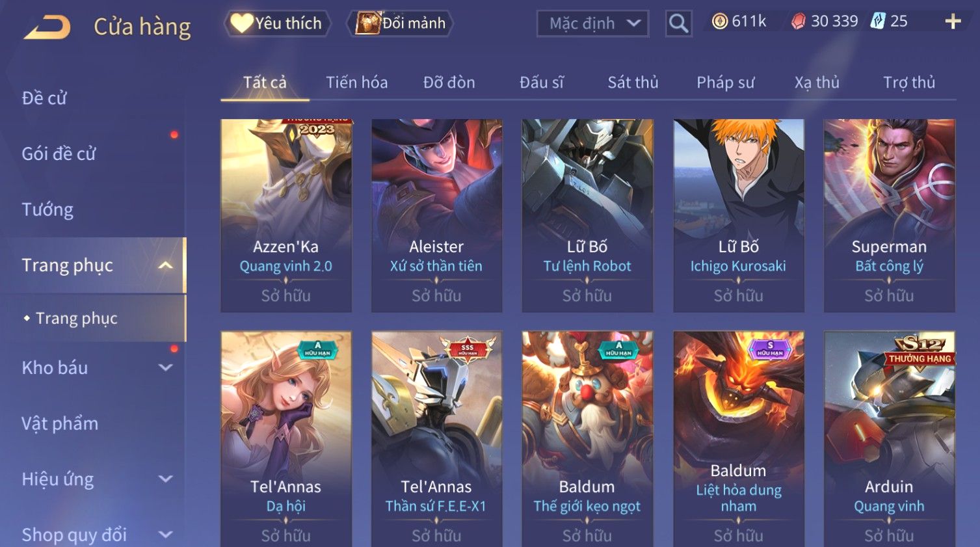
Task: Select the Tiến hóa tab
Action: coord(356,83)
